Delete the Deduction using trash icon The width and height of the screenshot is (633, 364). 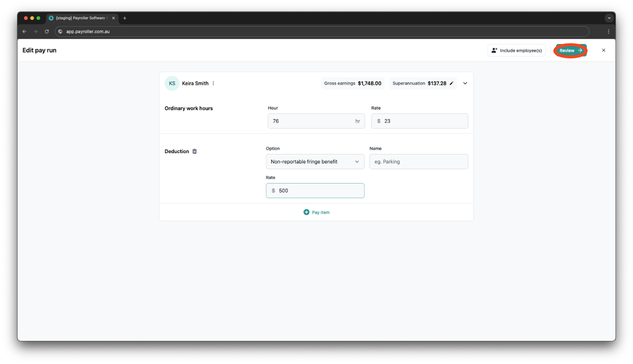[x=194, y=152]
